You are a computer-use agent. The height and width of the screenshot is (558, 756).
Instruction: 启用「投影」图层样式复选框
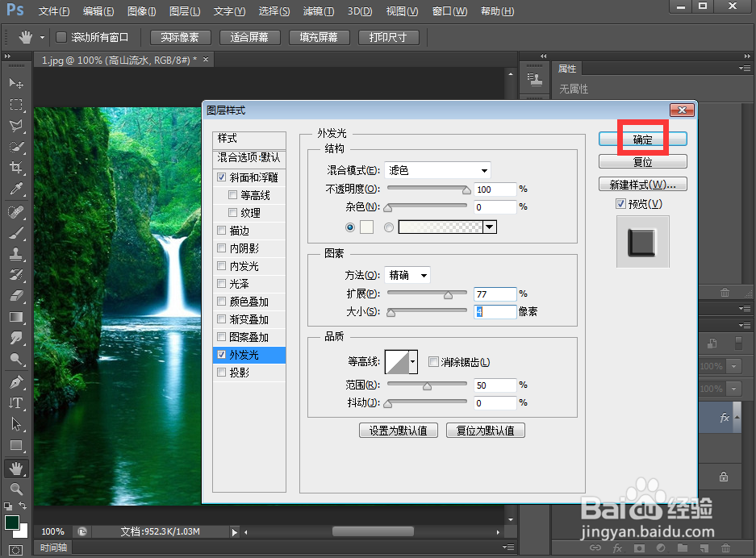[x=222, y=372]
